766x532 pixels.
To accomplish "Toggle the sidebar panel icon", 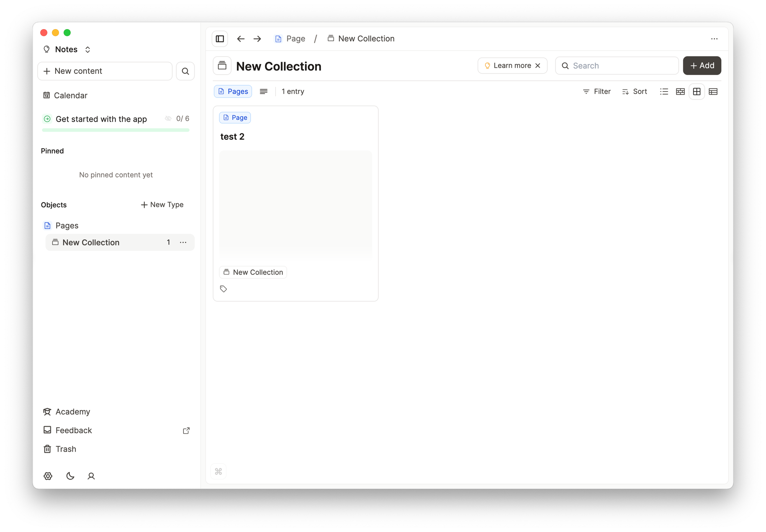I will pyautogui.click(x=220, y=39).
